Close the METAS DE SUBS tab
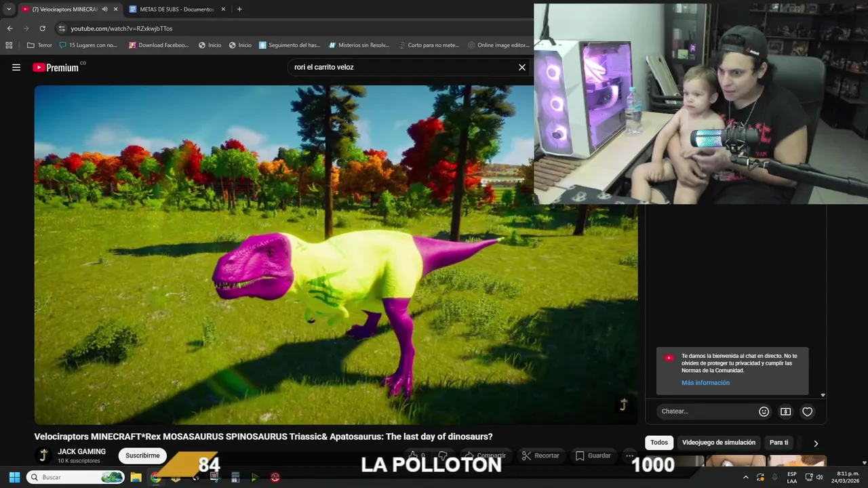Screen dimensions: 868x488 click(223, 9)
